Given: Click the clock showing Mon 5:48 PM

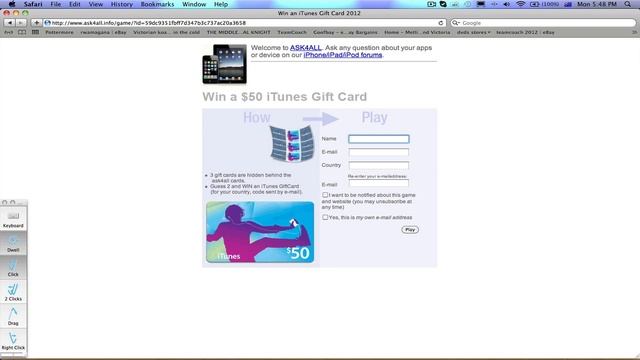Looking at the screenshot, I should (x=597, y=4).
